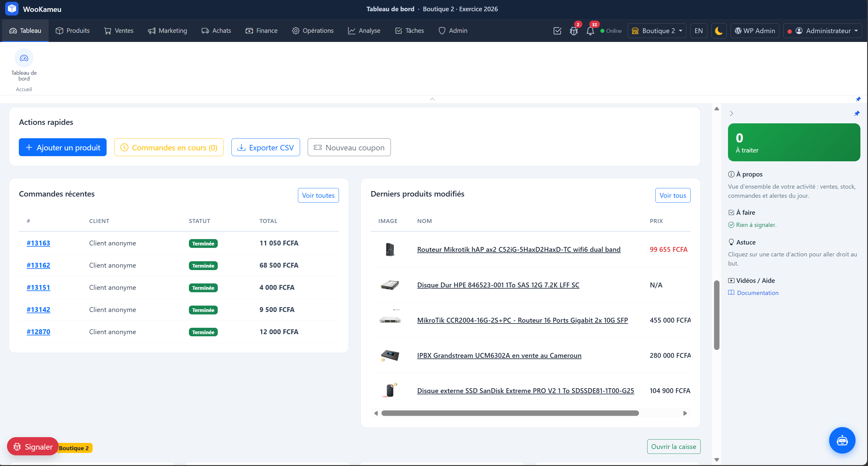Image resolution: width=868 pixels, height=466 pixels.
Task: Open Routeur Mikrotik hAP ax2 product link
Action: coord(518,249)
